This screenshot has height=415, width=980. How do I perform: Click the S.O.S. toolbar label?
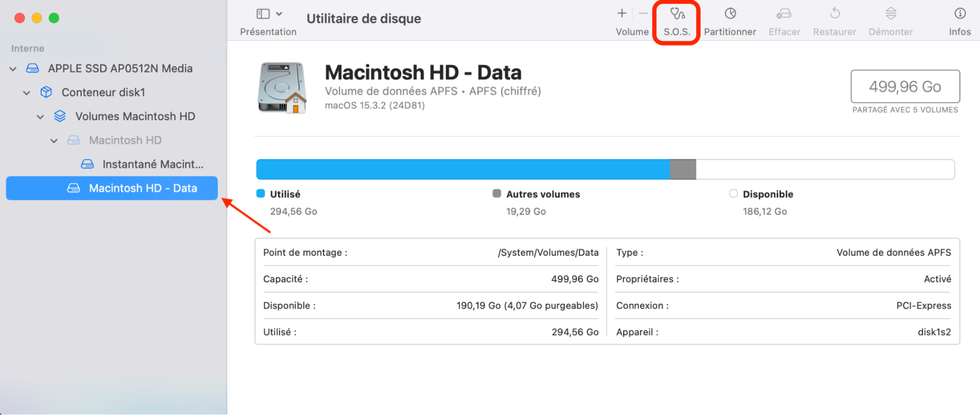677,32
